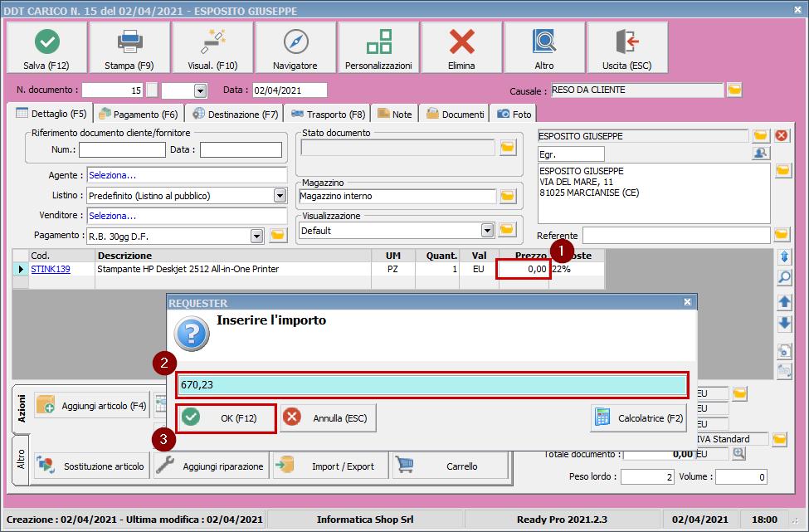Confirm amount with OK (F12)

(226, 418)
